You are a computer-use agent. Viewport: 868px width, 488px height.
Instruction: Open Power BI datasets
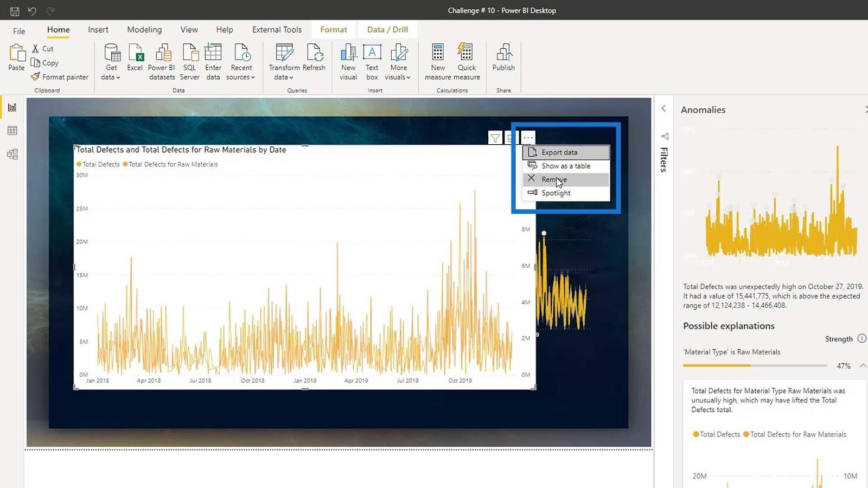pyautogui.click(x=162, y=62)
